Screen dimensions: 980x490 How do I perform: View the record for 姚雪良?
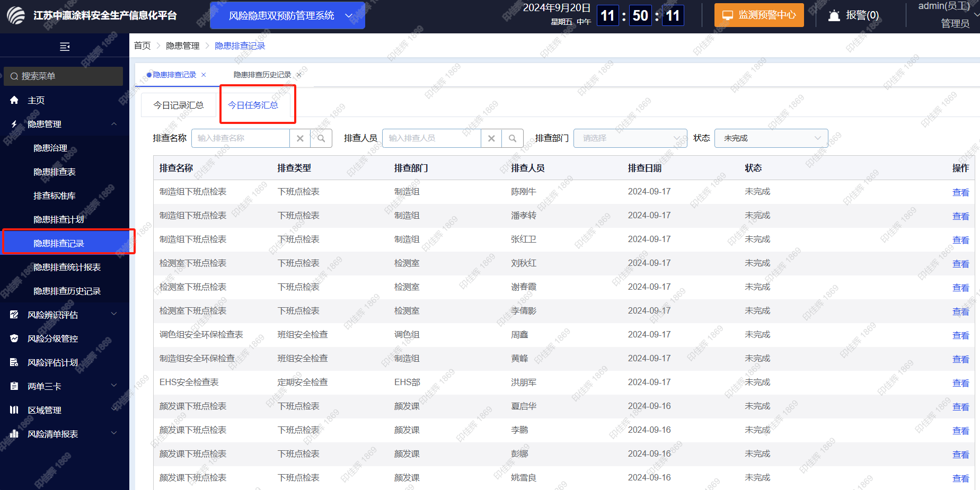pyautogui.click(x=960, y=478)
